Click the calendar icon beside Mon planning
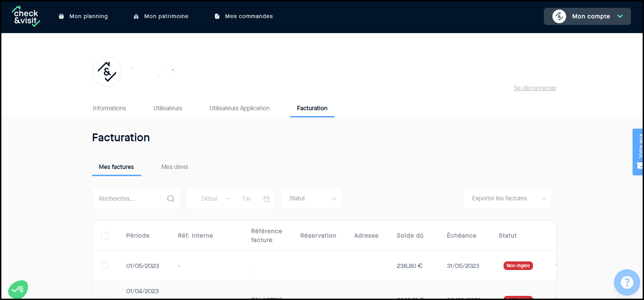Viewport: 644px width, 300px height. point(61,16)
